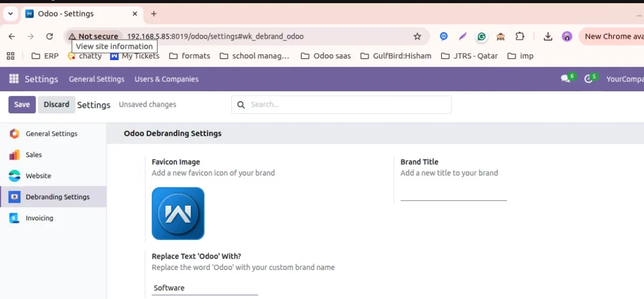The width and height of the screenshot is (644, 299).
Task: Save the settings changes
Action: pyautogui.click(x=22, y=105)
